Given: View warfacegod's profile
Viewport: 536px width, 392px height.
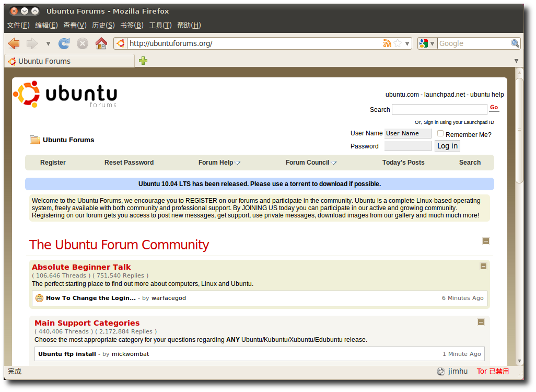Looking at the screenshot, I should (x=169, y=298).
